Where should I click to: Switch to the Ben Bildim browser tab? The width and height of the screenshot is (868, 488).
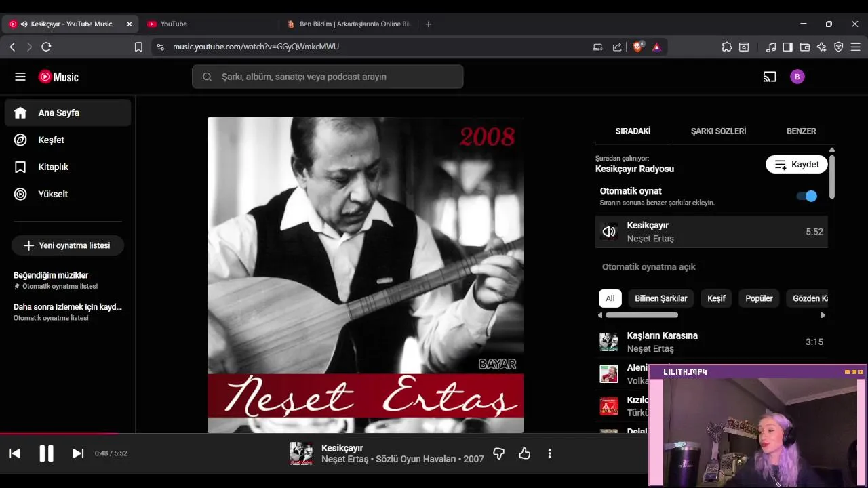[349, 24]
